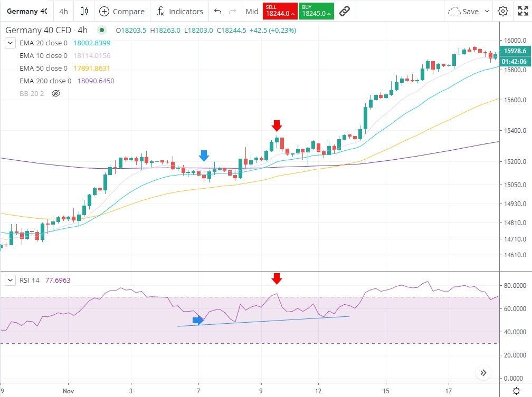Click the 60.0000 RSI axis label
Viewport: 532px width, 397px height.
coord(515,308)
